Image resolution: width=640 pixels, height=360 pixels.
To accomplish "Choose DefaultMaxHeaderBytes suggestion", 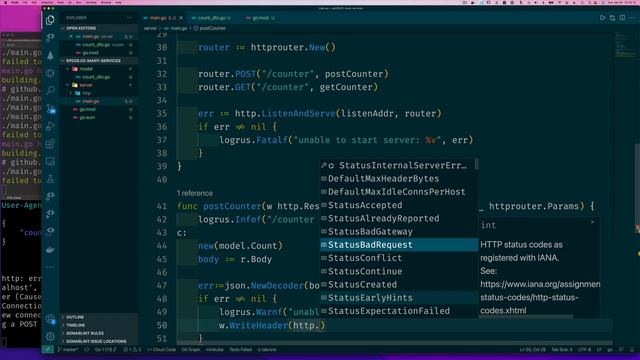I will point(399,179).
